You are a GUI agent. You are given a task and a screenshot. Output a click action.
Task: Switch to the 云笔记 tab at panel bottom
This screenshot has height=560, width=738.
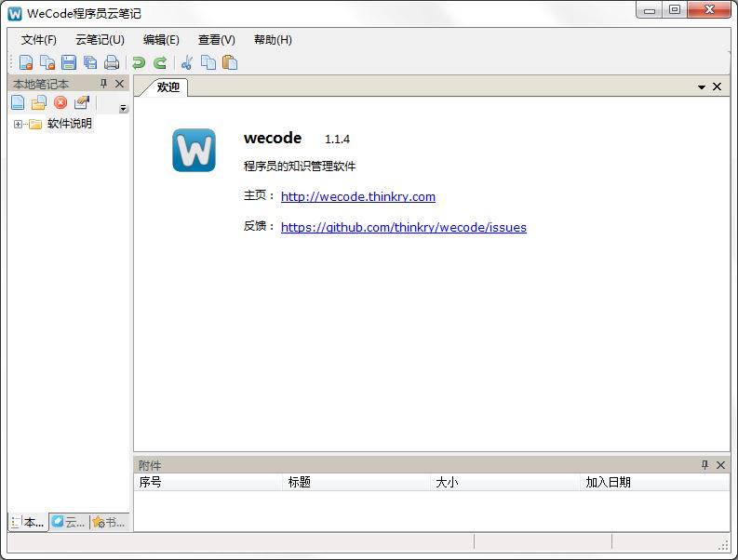coord(68,523)
